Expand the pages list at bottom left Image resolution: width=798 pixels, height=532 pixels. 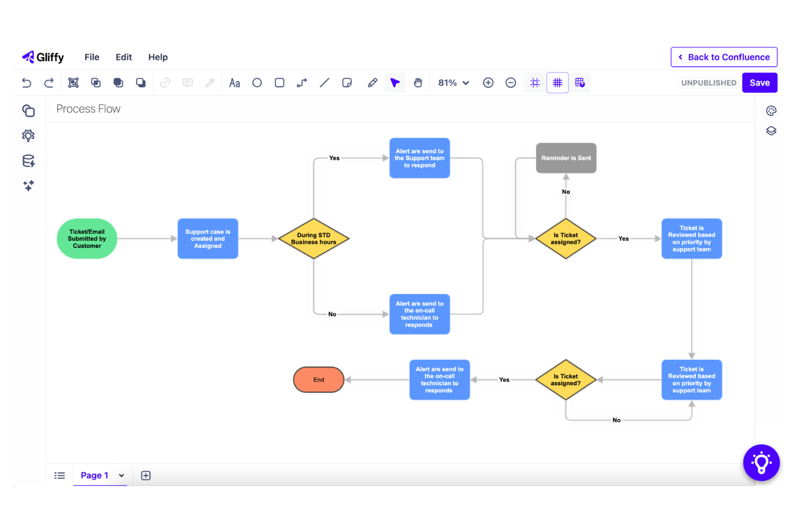click(x=59, y=475)
